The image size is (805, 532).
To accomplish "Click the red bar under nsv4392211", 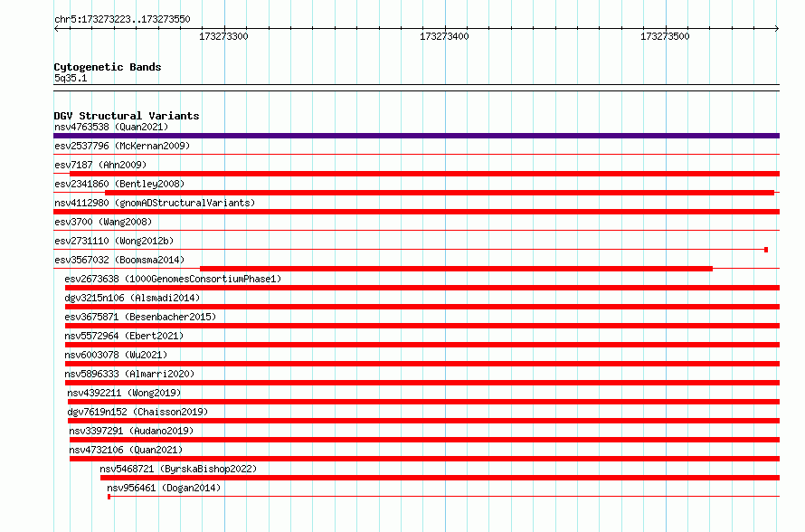I will [423, 402].
